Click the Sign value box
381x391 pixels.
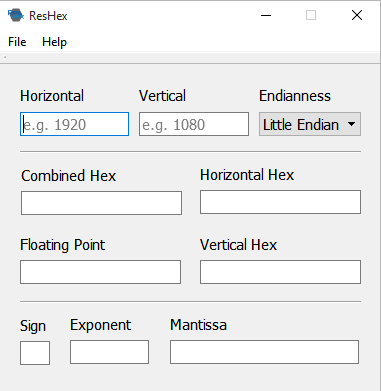[35, 353]
